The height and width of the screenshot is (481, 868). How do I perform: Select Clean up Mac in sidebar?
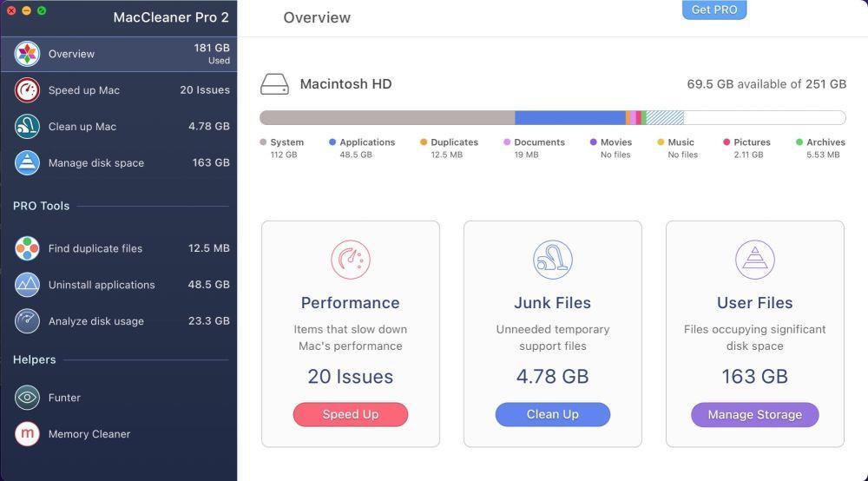(118, 126)
